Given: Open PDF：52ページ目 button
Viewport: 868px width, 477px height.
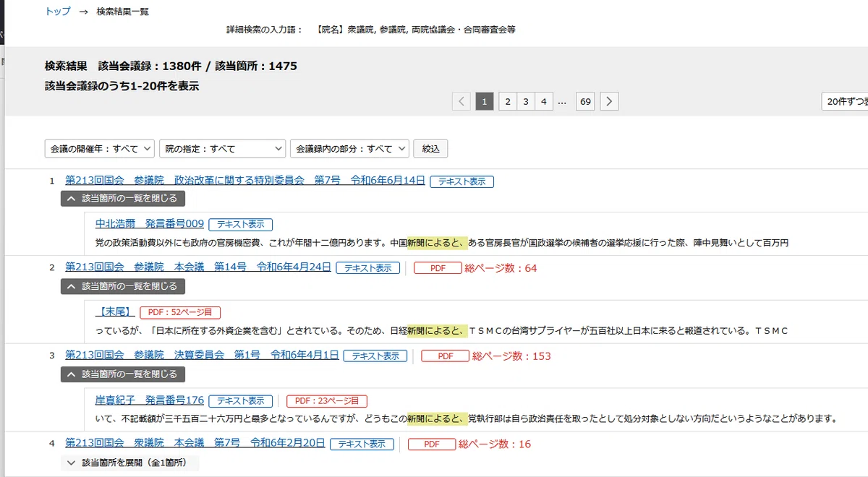Looking at the screenshot, I should click(x=180, y=312).
